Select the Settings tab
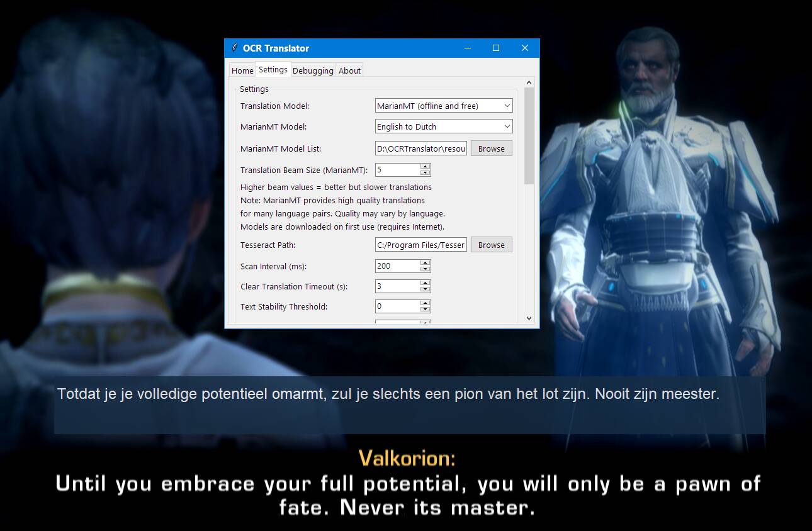The height and width of the screenshot is (531, 812). point(273,70)
